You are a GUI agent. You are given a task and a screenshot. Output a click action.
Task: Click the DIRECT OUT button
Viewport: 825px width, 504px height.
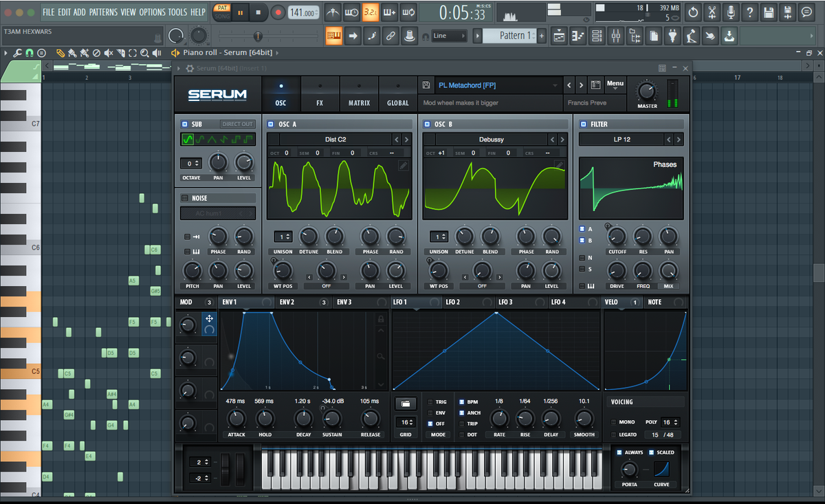[x=237, y=124]
